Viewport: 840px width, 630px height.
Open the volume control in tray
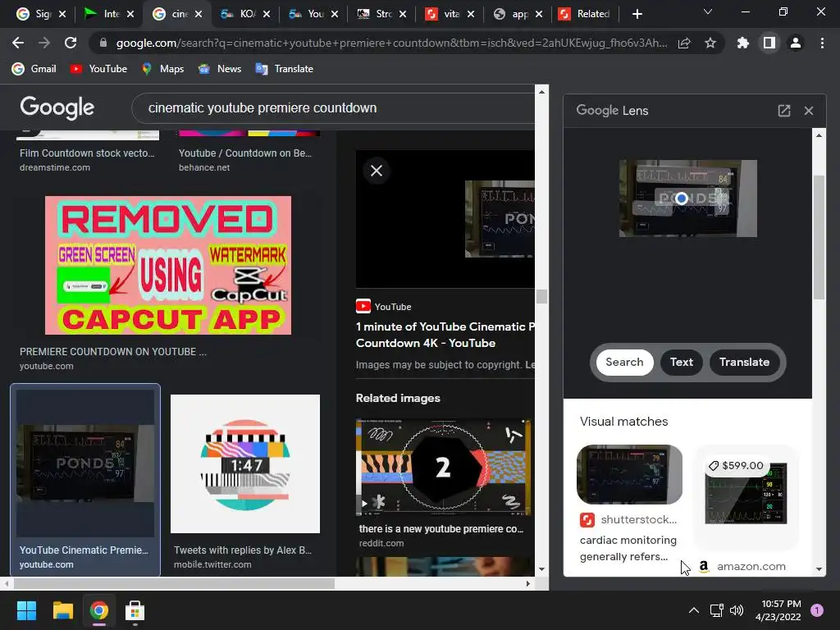coord(737,610)
